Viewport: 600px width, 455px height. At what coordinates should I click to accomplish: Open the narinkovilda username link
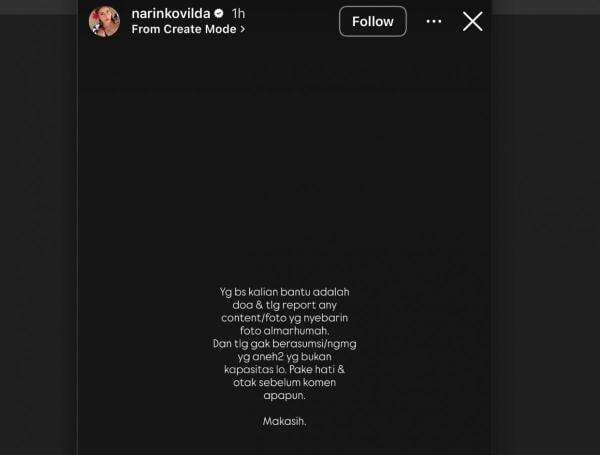[x=171, y=14]
